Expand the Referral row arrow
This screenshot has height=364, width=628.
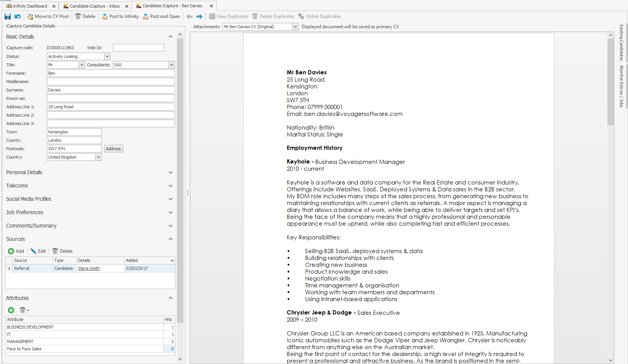9,268
